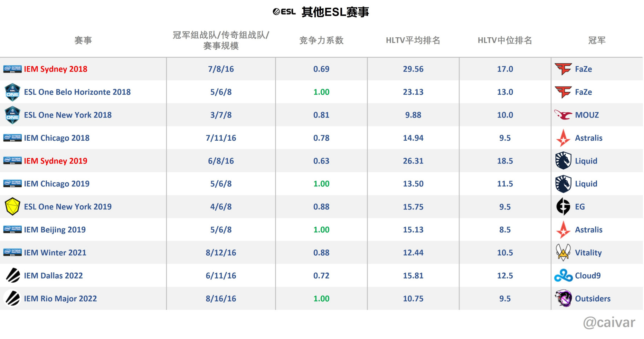Open the IEM Chicago 2018 event name
Image resolution: width=644 pixels, height=339 pixels.
(57, 138)
